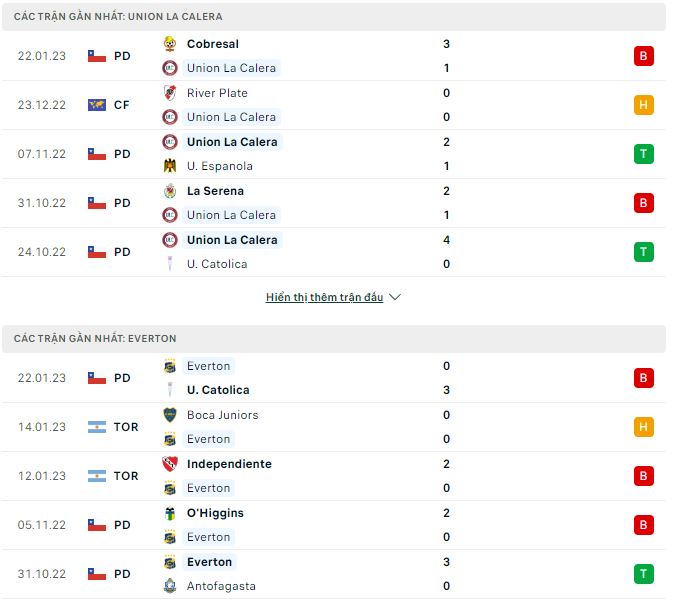This screenshot has height=600, width=676.
Task: Click the Antofagasta team crest
Action: point(170,586)
